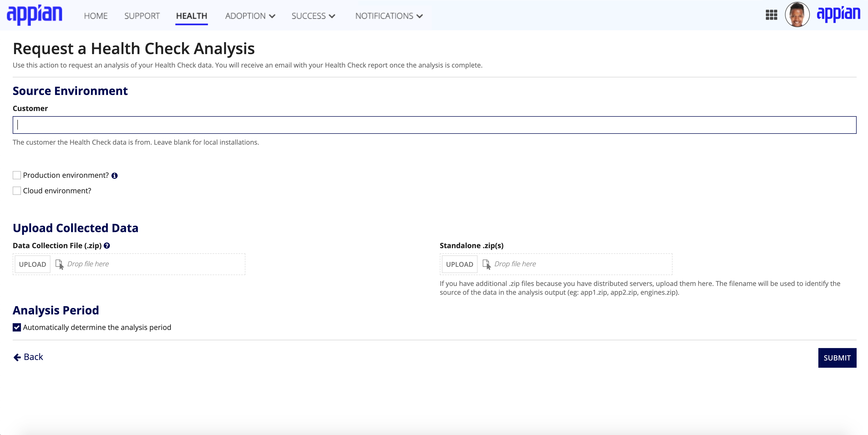The width and height of the screenshot is (868, 435).
Task: Click the 'Data Collection File (.zip)' label
Action: tap(57, 246)
